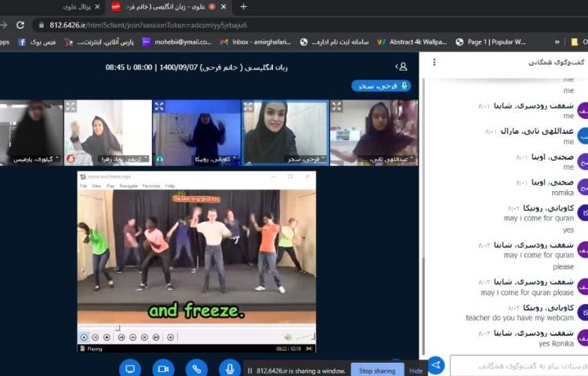Expand fullscreen on rightmost webcam tile
Viewport: 588px width, 376px height.
[x=337, y=107]
